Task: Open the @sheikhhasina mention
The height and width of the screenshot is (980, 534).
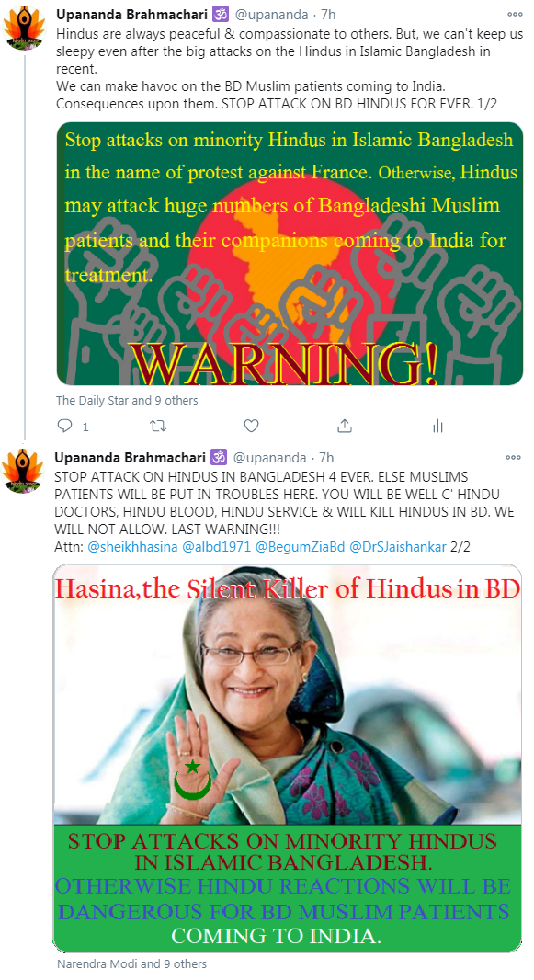Action: pyautogui.click(x=132, y=548)
